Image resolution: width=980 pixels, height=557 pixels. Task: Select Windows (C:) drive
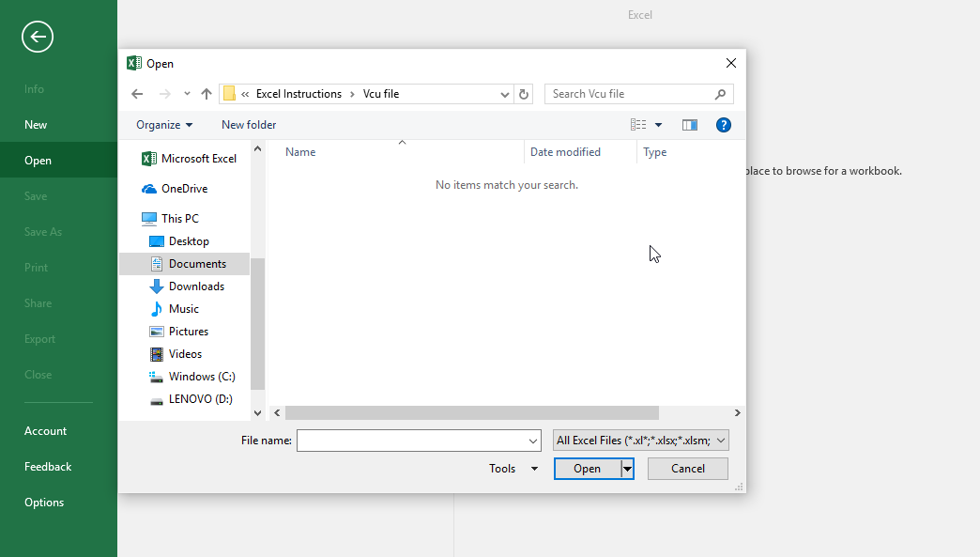click(x=201, y=377)
